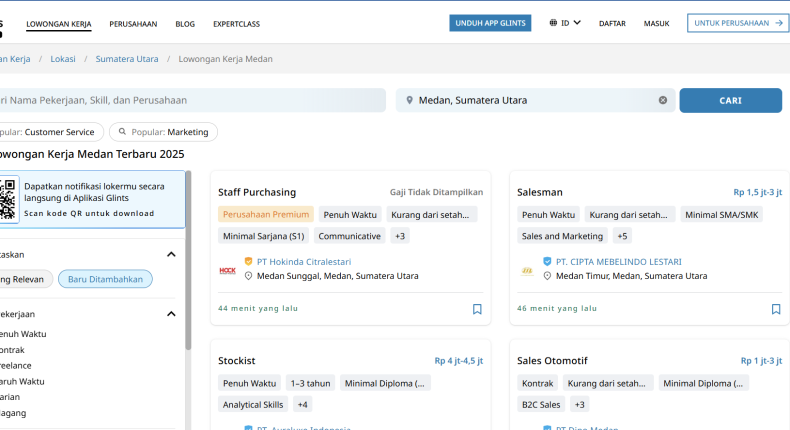The width and height of the screenshot is (790, 430).
Task: Filter by Freelance job type
Action: tap(15, 365)
